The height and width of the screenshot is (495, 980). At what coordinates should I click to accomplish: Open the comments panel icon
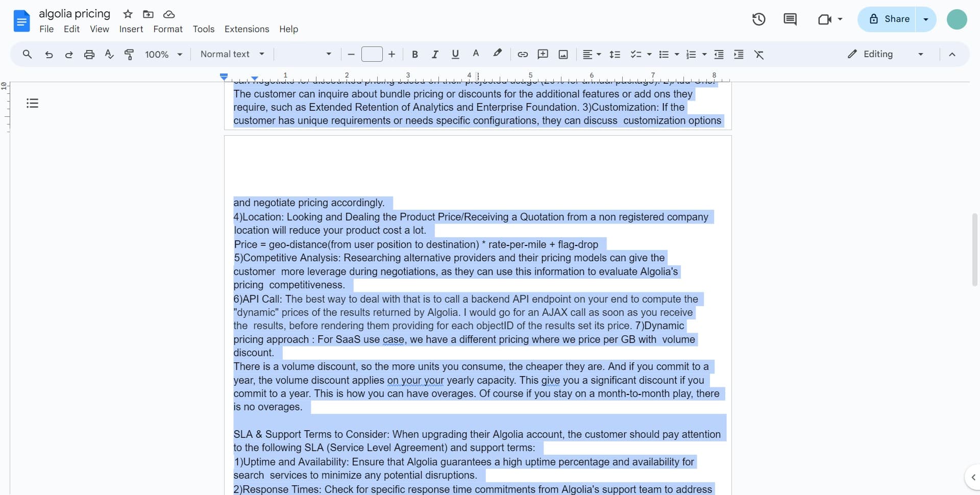coord(790,19)
